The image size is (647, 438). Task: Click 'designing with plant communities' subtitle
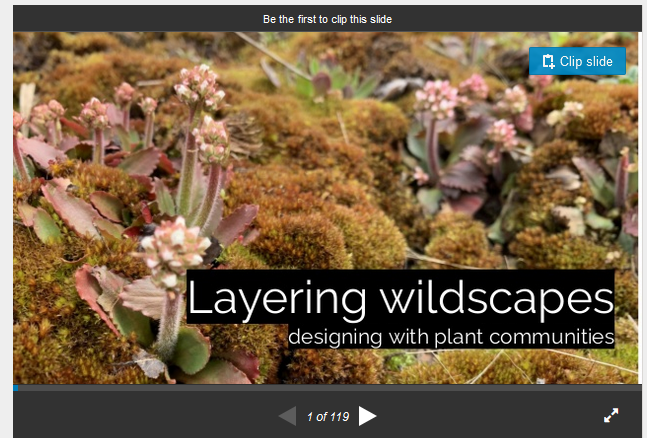[x=451, y=337]
